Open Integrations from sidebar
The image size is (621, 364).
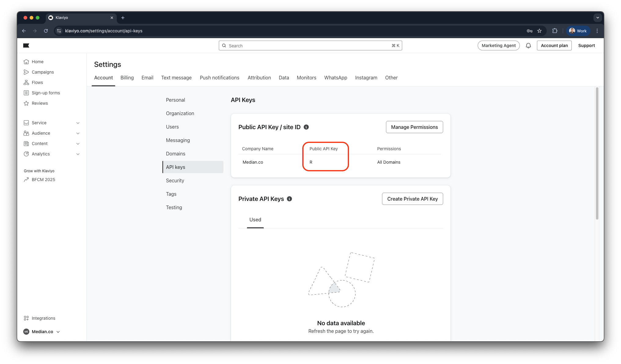tap(43, 318)
